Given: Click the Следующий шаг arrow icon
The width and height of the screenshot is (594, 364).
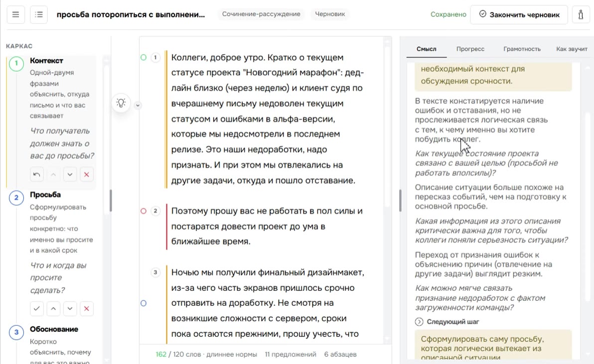Looking at the screenshot, I should click(419, 322).
